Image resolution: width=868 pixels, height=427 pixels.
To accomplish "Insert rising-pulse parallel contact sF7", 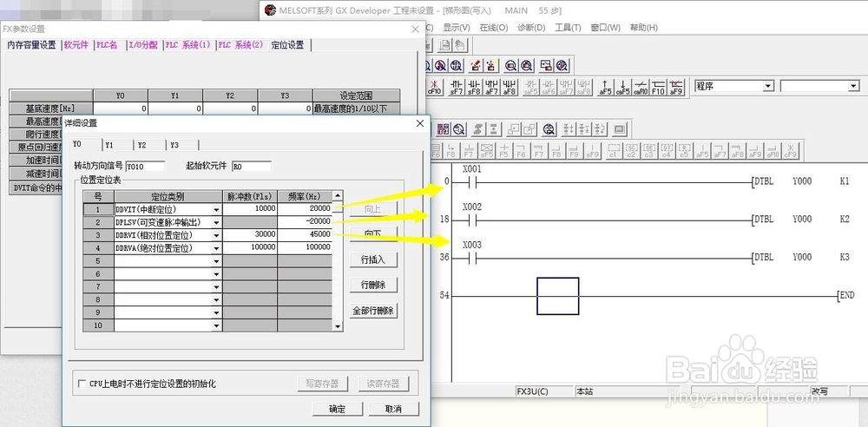I will coord(457,87).
